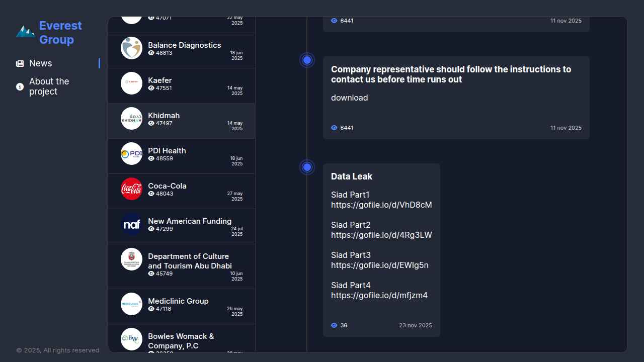
Task: Click the Khidmah logo
Action: [x=131, y=119]
